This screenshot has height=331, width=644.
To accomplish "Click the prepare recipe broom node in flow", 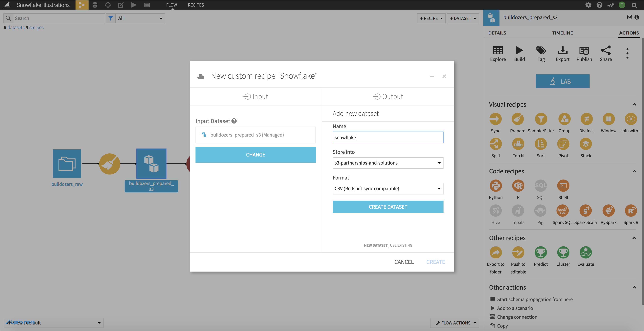I will click(109, 164).
